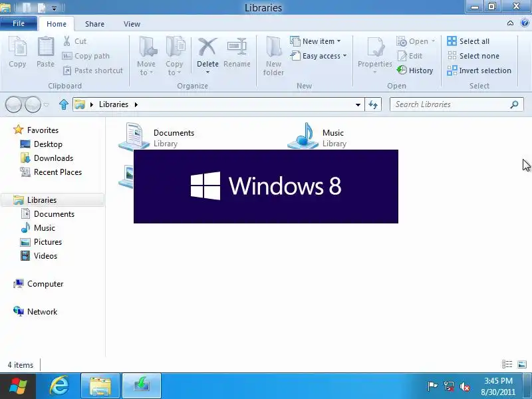532x399 pixels.
Task: Click the muted volume tray icon
Action: click(x=464, y=386)
